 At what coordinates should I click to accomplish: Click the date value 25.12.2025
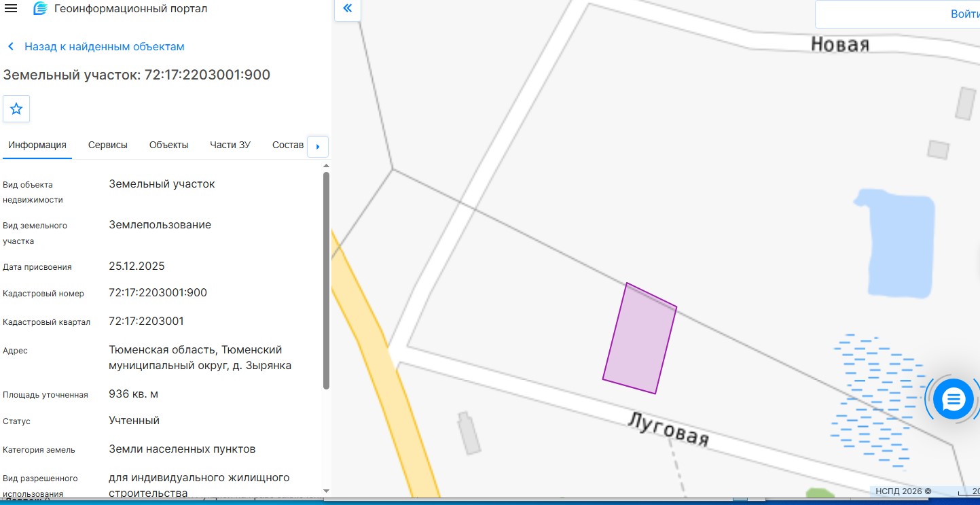(137, 266)
